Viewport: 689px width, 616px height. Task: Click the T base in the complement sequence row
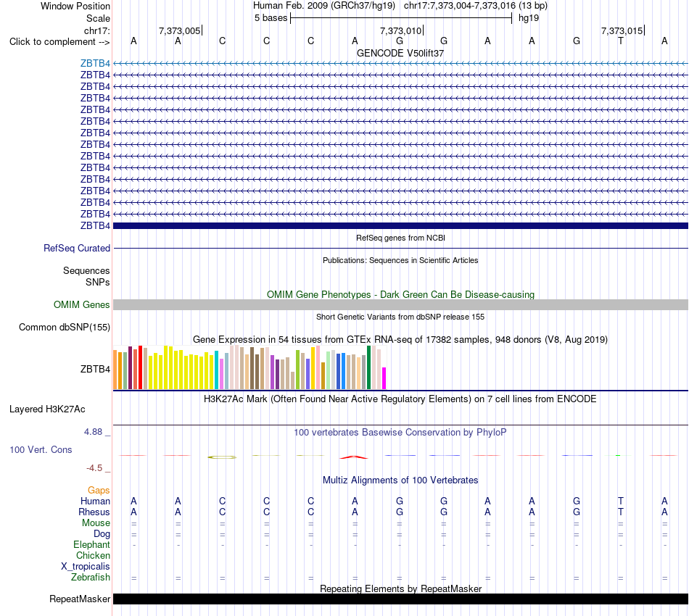click(x=620, y=41)
